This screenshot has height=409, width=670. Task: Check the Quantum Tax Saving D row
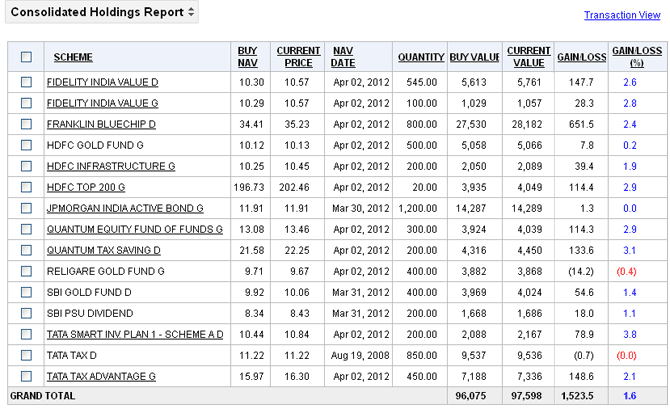26,250
